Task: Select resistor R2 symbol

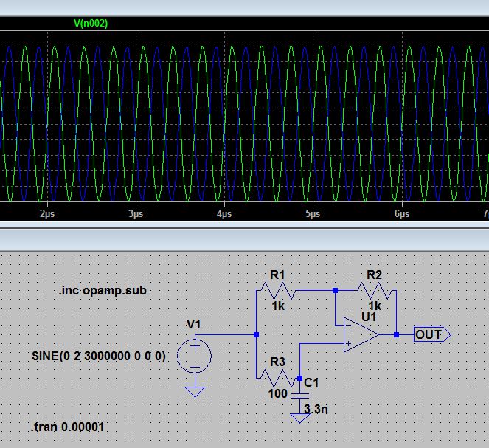Action: coord(374,291)
